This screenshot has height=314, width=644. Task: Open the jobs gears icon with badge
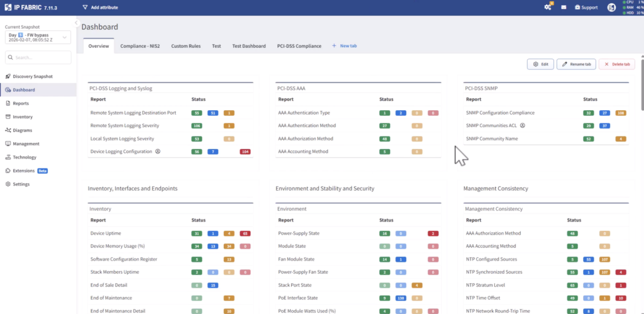(548, 6)
